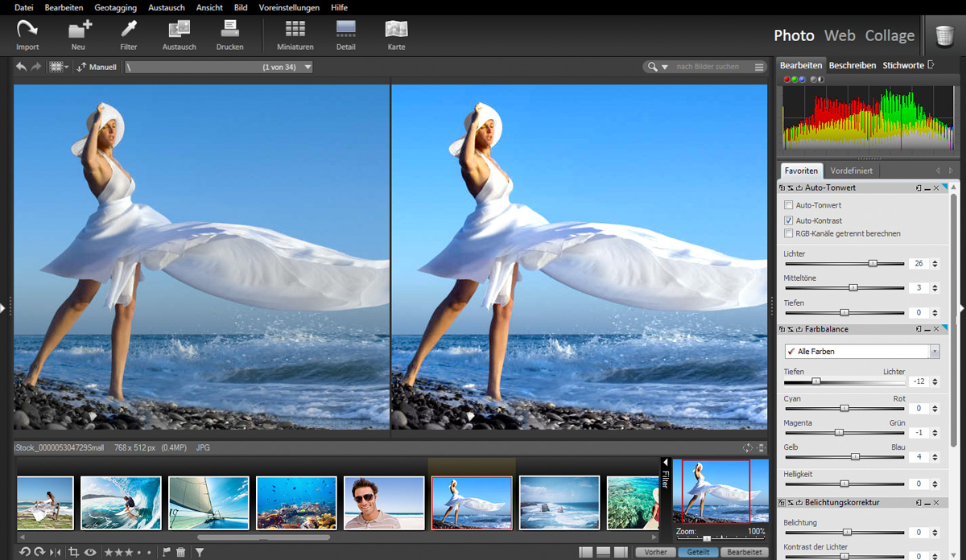966x560 pixels.
Task: Toggle the grayscale histogram channel dots
Action: click(x=817, y=79)
